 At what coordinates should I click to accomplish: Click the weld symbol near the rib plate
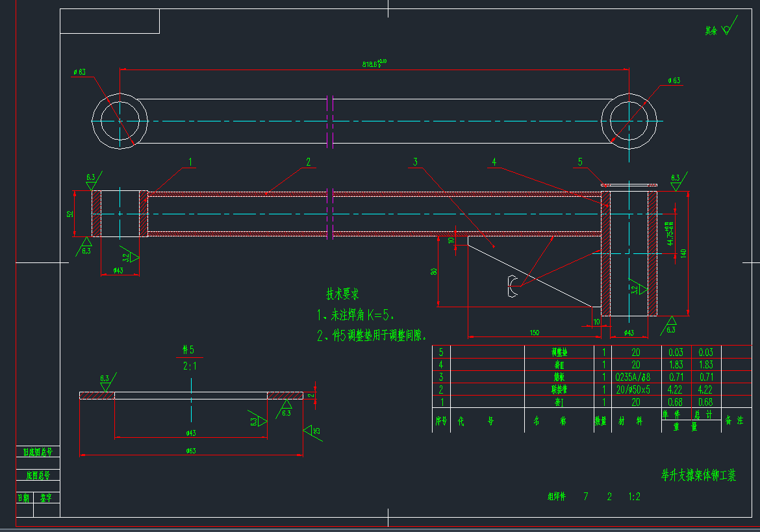click(x=513, y=286)
